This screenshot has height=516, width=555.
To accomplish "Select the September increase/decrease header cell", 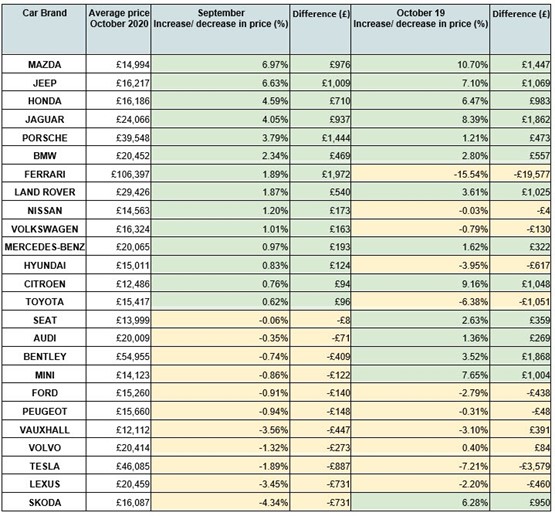I will pyautogui.click(x=220, y=29).
